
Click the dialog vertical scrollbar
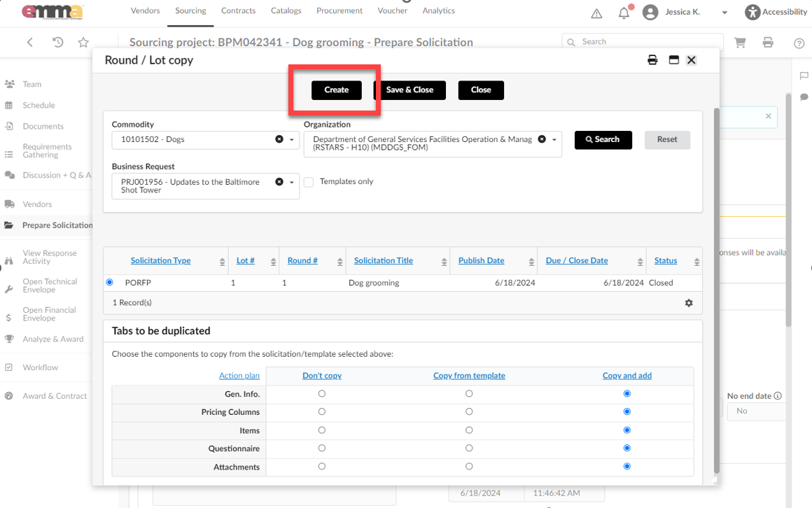717,290
